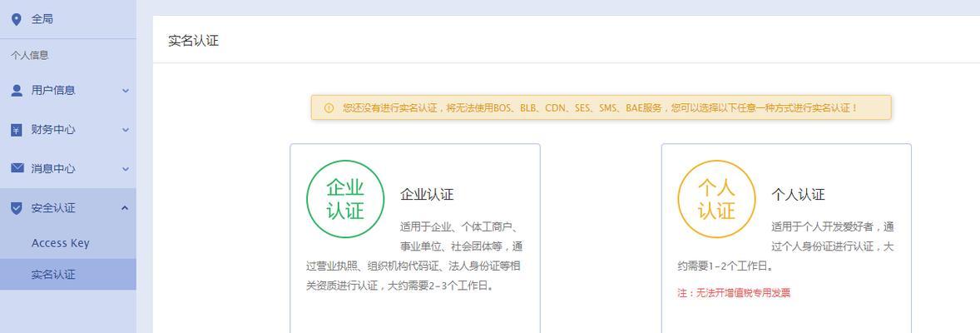Image resolution: width=980 pixels, height=333 pixels.
Task: Select the 实名认证 submenu entry
Action: tap(68, 274)
